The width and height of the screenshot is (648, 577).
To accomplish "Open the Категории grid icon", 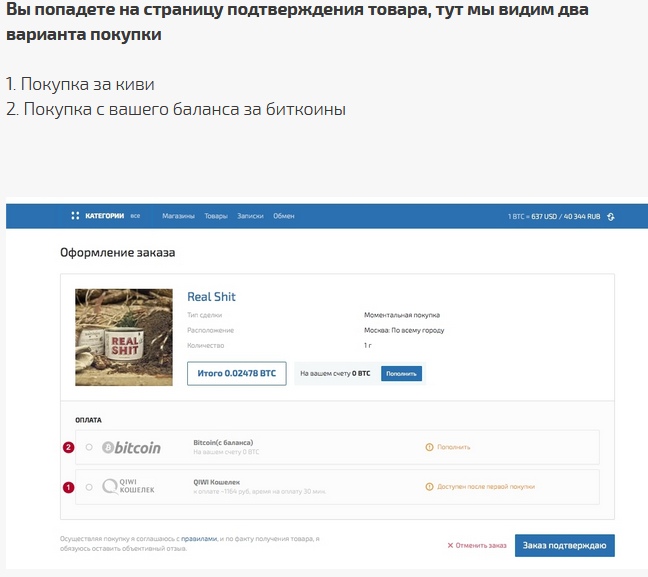I will [x=75, y=216].
